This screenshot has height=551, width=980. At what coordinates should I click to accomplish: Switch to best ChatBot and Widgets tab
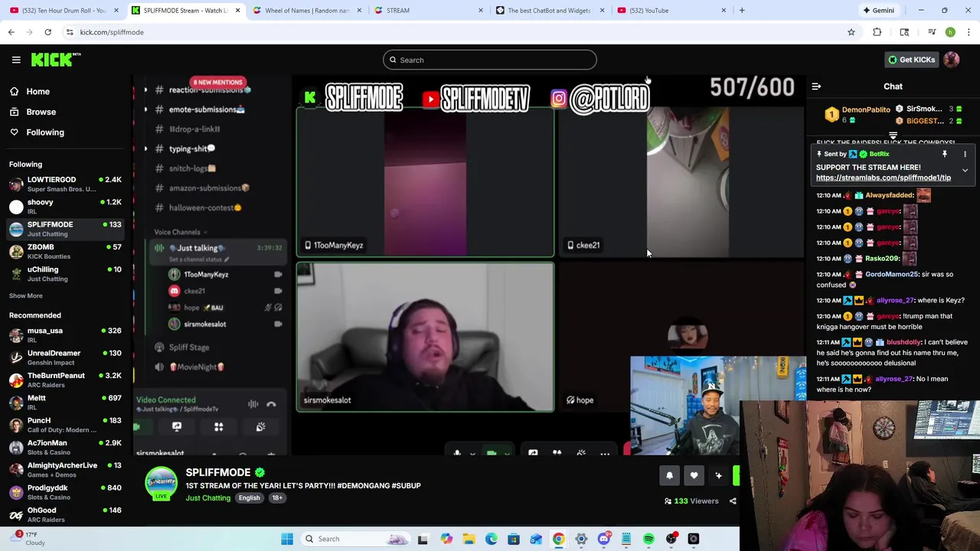pos(550,10)
